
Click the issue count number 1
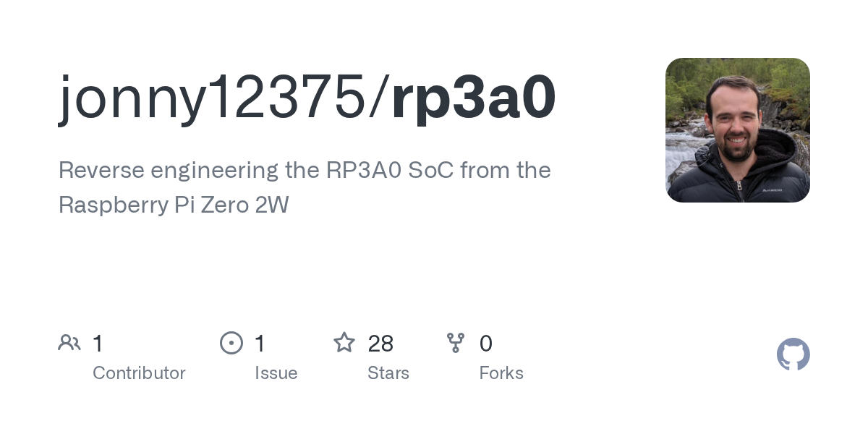[260, 344]
